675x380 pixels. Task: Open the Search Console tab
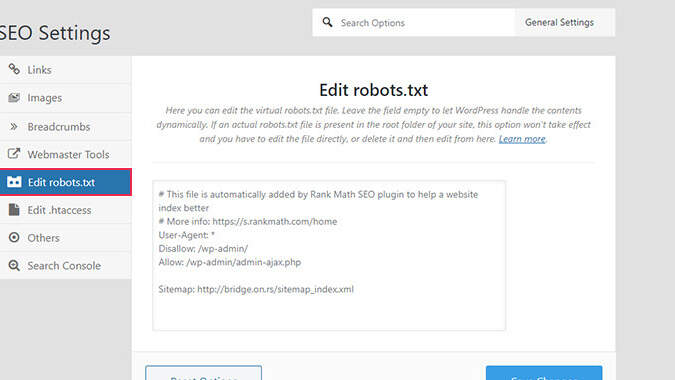coord(65,266)
